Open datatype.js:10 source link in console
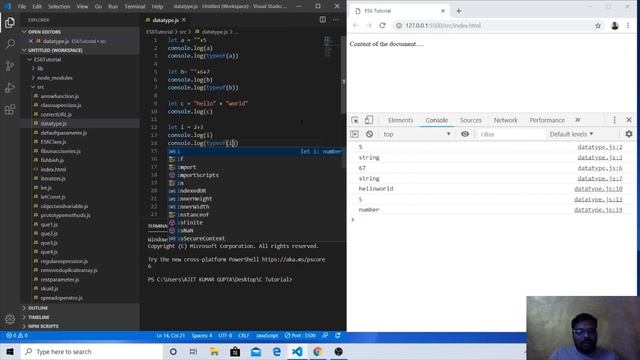The width and height of the screenshot is (640, 360). [x=598, y=189]
